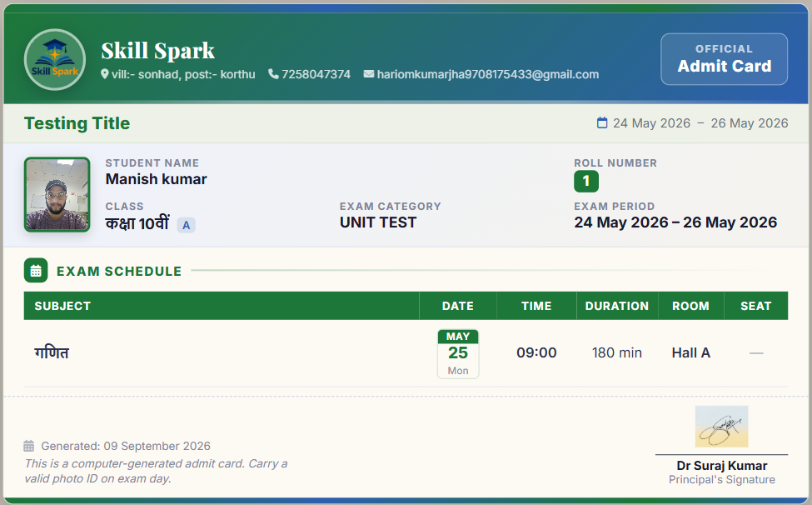Click the Testing Title heading
The width and height of the screenshot is (812, 505).
click(77, 123)
